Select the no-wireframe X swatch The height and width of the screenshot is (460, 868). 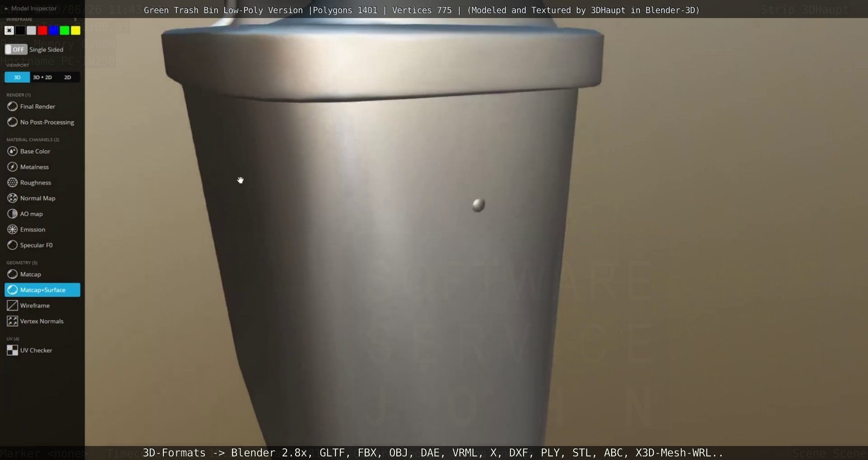9,30
